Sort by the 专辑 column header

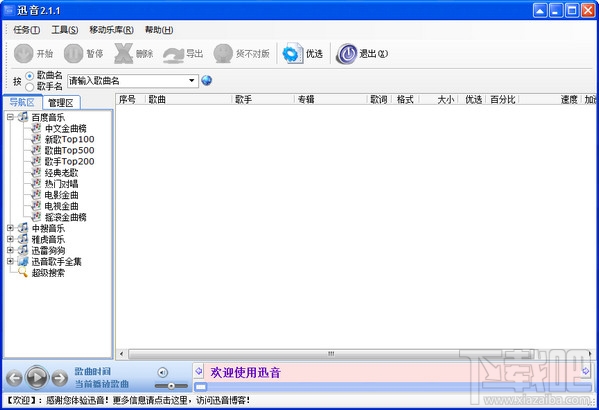click(331, 99)
